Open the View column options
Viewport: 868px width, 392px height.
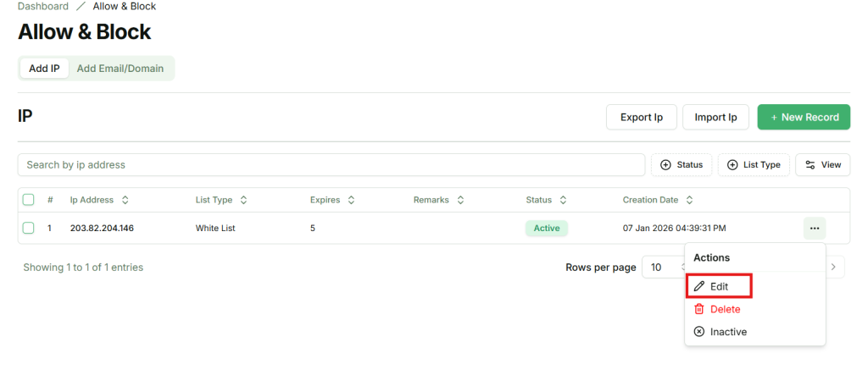pos(822,164)
